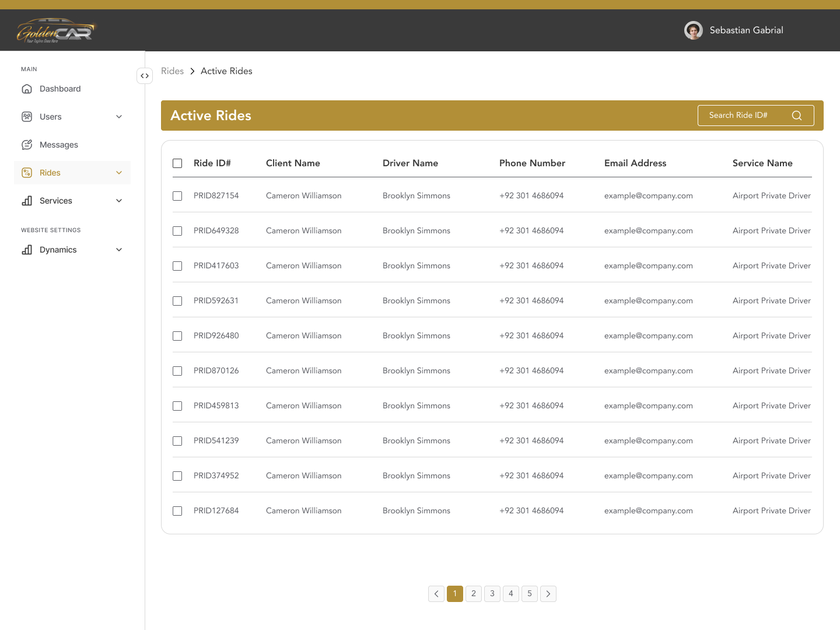The image size is (840, 630).
Task: Click the Rides breadcrumb link
Action: 172,71
